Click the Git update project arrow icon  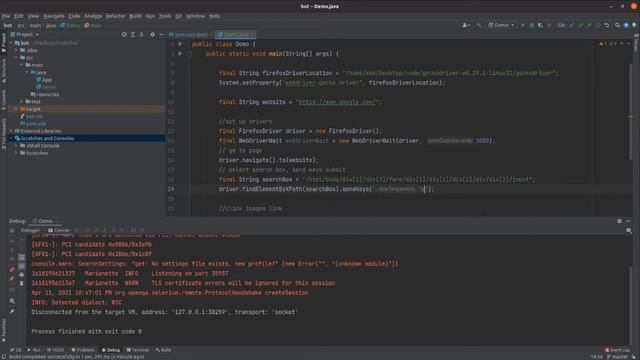pyautogui.click(x=571, y=25)
